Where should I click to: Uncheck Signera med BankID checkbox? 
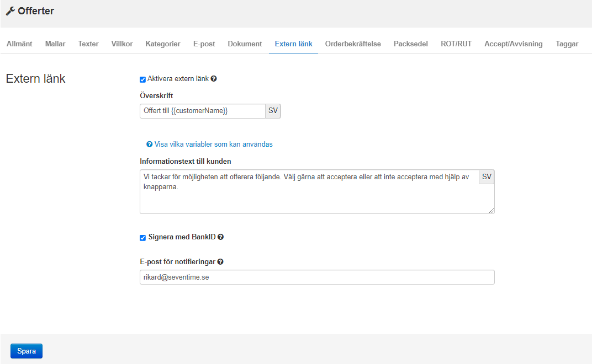[142, 238]
